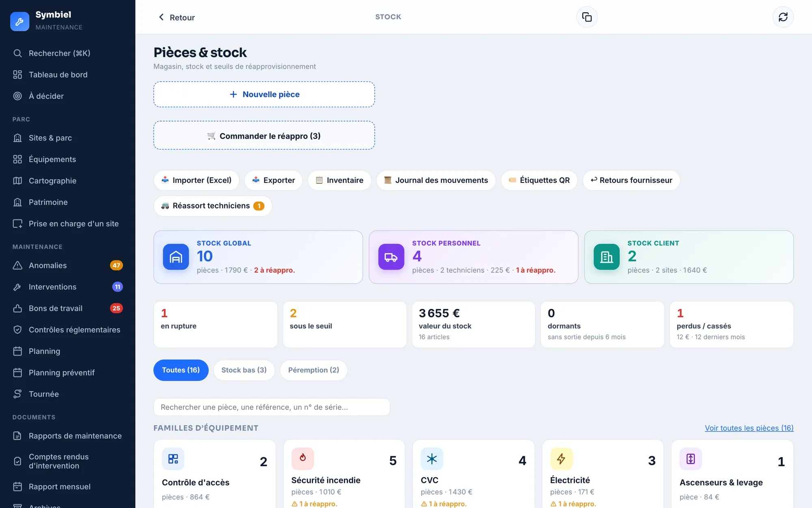Viewport: 812px width, 508px height.
Task: Focus the Rechercher une pièce search field
Action: 272,407
